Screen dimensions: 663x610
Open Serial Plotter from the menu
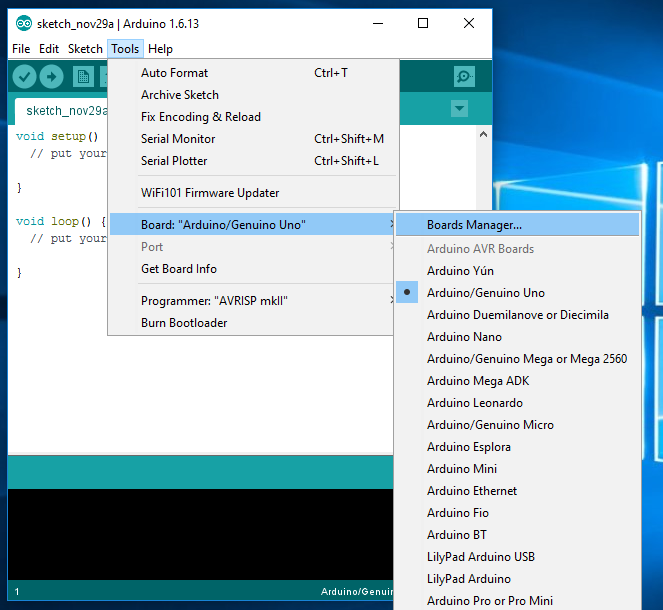[253, 161]
